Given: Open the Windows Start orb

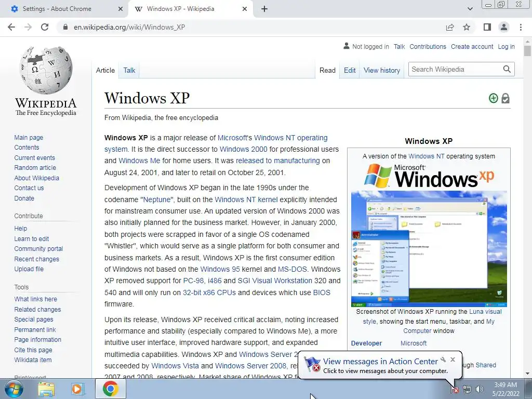Looking at the screenshot, I should click(x=14, y=389).
